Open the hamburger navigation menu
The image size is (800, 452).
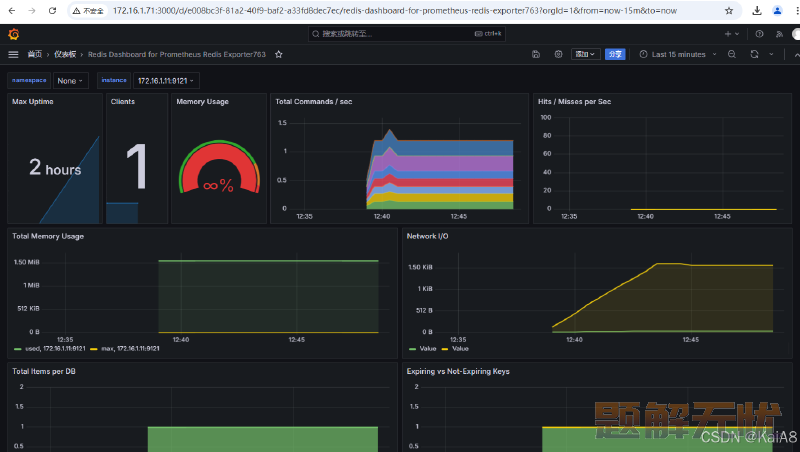(x=13, y=54)
